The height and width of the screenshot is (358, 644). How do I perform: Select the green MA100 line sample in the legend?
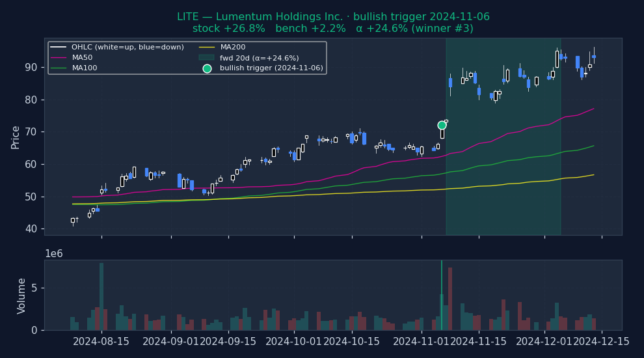click(x=59, y=68)
